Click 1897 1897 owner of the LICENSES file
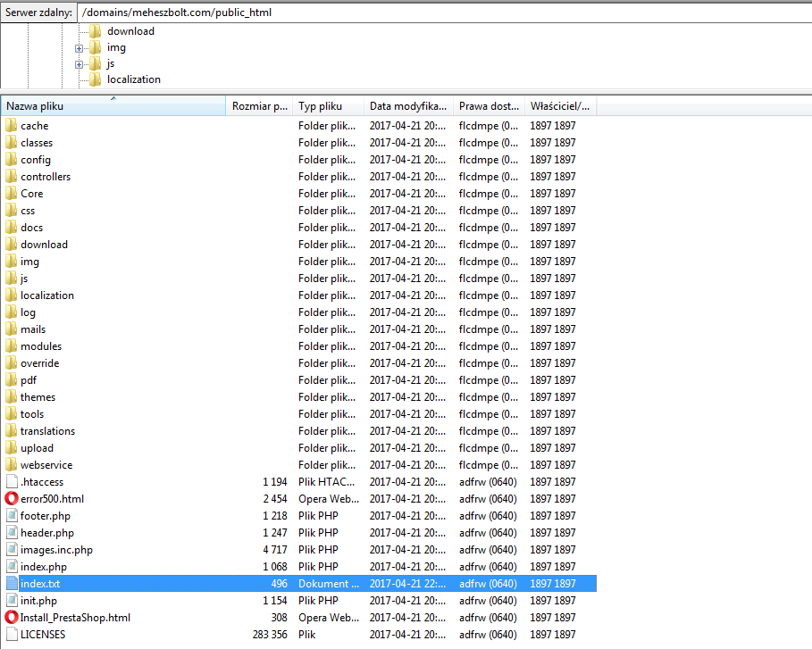The image size is (812, 649). coord(553,635)
